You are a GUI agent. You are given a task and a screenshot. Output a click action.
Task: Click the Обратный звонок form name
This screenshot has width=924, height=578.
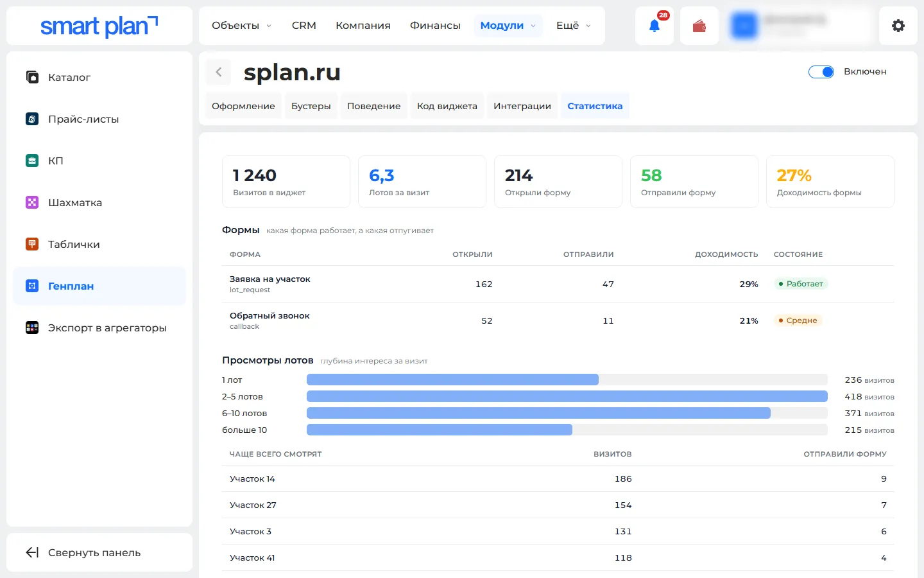click(269, 316)
